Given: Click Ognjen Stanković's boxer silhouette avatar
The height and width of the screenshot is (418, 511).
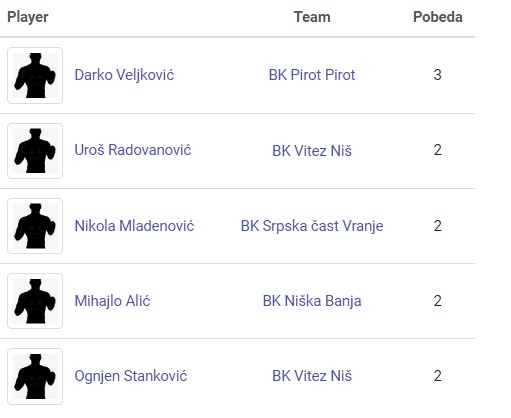Looking at the screenshot, I should tap(35, 376).
